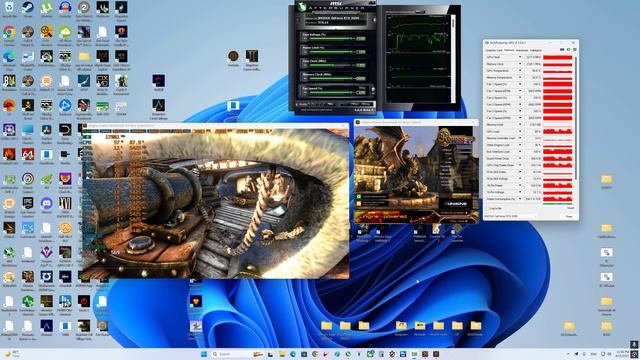Open GPU Load sensor dropdown
Image resolution: width=640 pixels, height=360 pixels.
pyautogui.click(x=520, y=131)
